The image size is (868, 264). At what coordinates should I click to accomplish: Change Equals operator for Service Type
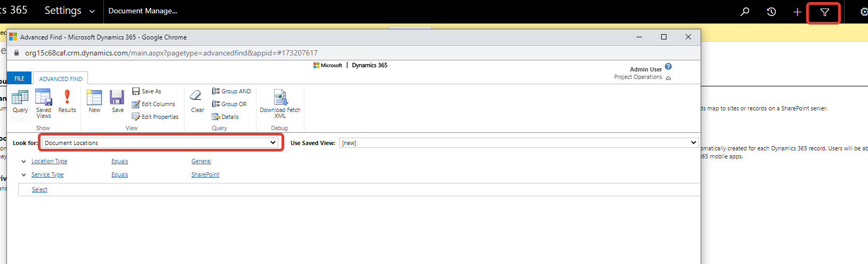point(119,174)
